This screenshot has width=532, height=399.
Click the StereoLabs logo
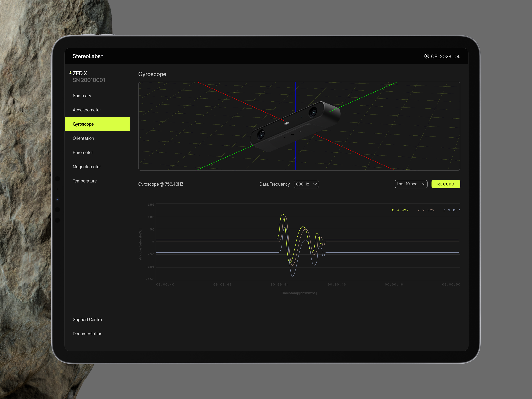point(88,56)
